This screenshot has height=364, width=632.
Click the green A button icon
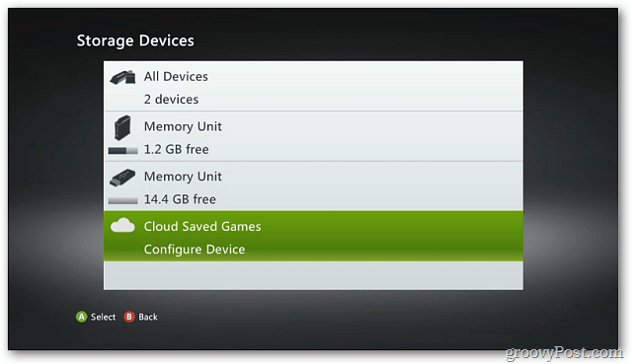[x=81, y=317]
